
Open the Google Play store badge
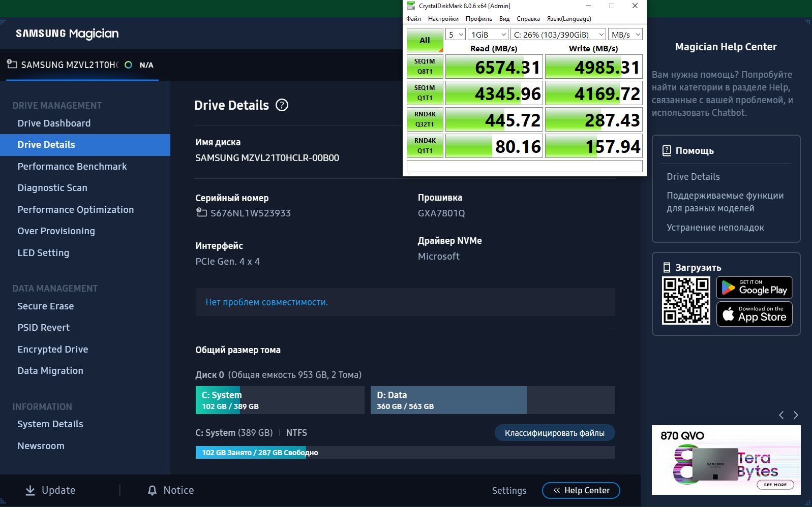pyautogui.click(x=754, y=288)
